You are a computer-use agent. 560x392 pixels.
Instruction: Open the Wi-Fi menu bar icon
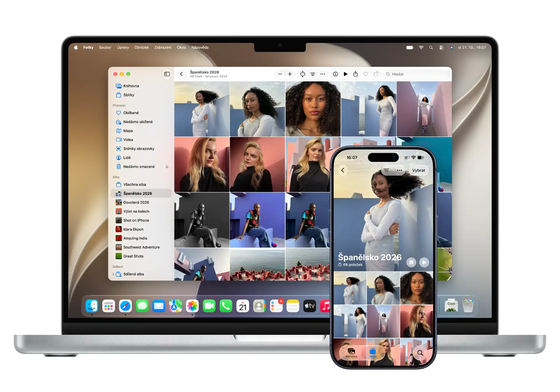click(x=421, y=48)
